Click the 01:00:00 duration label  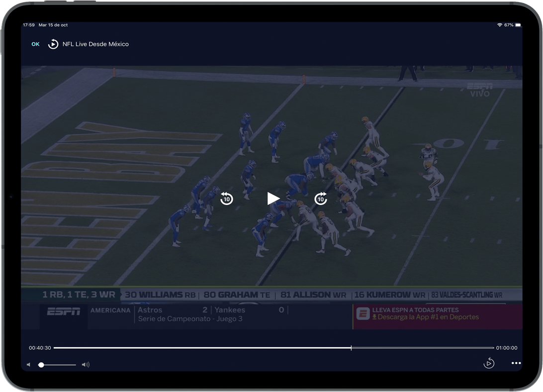pos(506,348)
